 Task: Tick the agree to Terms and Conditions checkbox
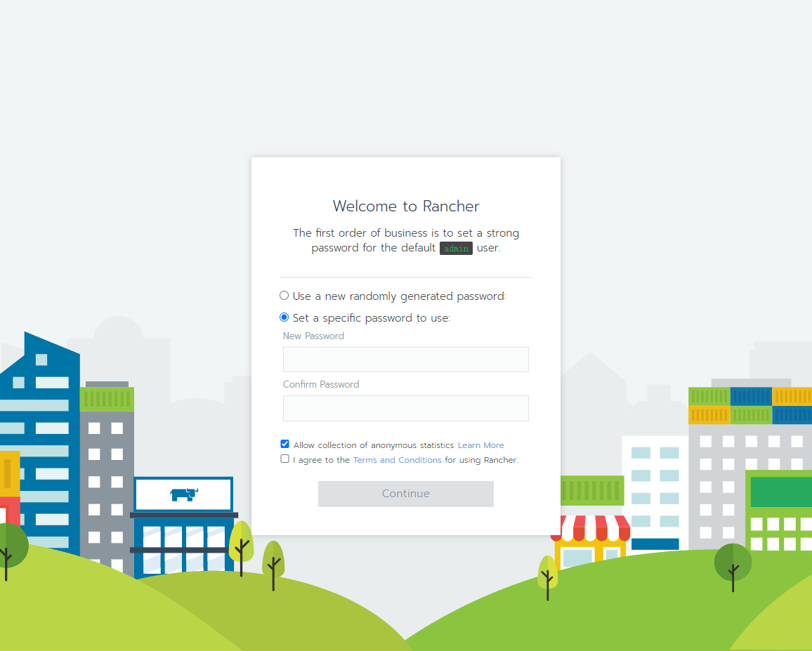[x=284, y=459]
